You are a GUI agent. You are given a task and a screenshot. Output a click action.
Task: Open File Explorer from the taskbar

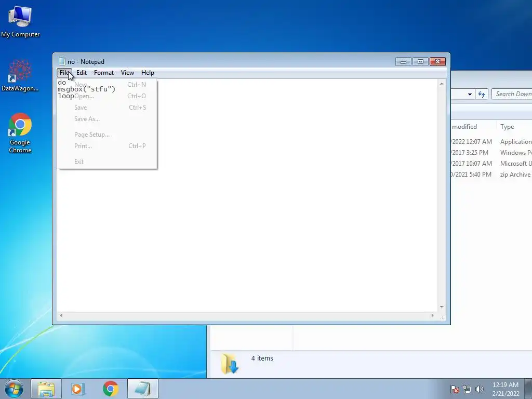[46, 389]
